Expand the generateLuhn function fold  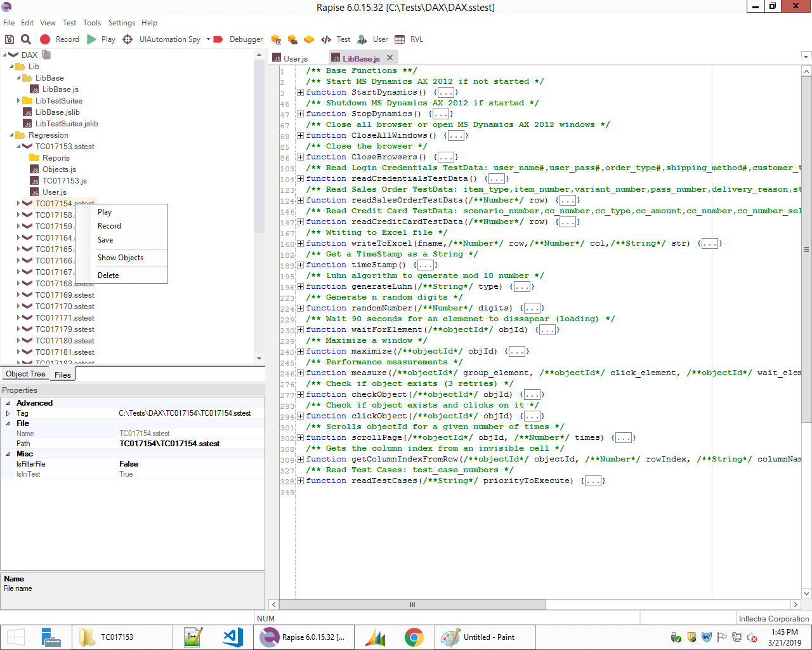300,286
